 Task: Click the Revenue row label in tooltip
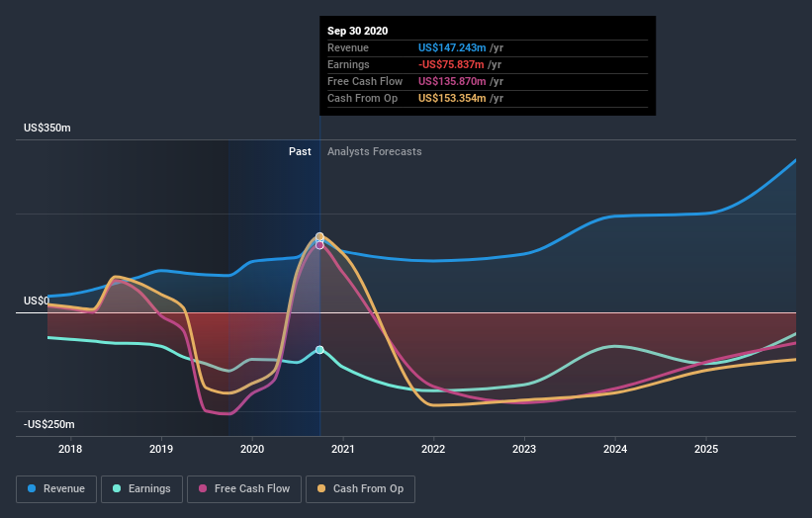pyautogui.click(x=348, y=47)
